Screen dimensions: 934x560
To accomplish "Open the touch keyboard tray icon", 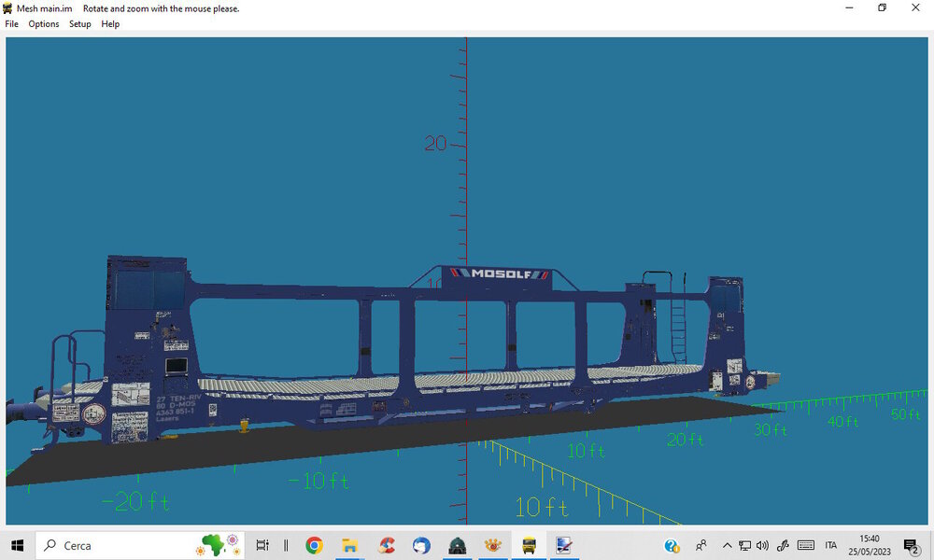I will coord(806,545).
